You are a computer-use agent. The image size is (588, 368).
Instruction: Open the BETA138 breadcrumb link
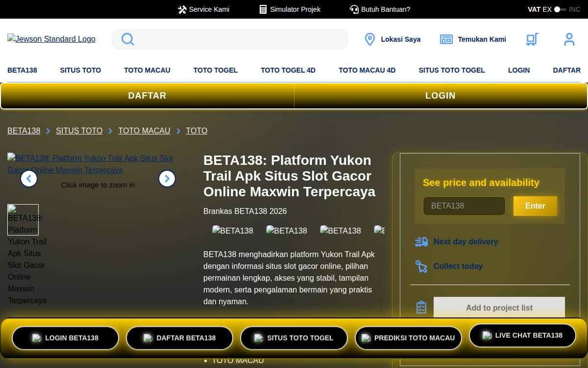pyautogui.click(x=24, y=131)
